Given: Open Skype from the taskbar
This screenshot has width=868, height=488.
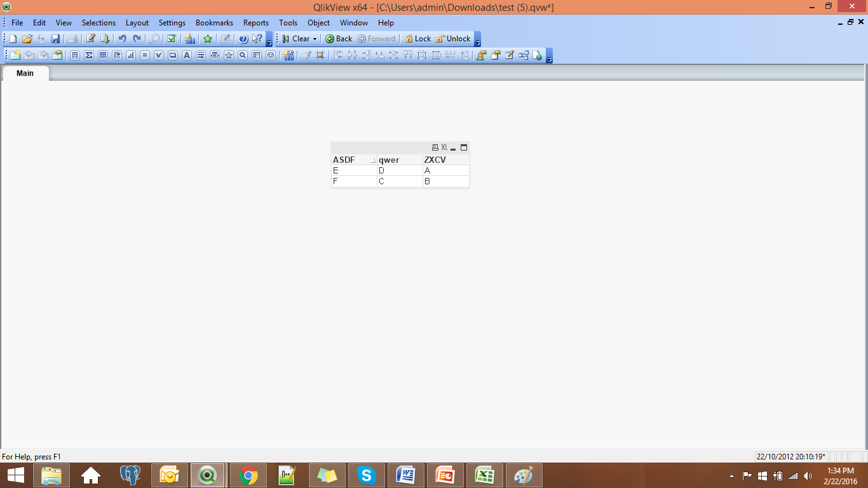Looking at the screenshot, I should (365, 475).
